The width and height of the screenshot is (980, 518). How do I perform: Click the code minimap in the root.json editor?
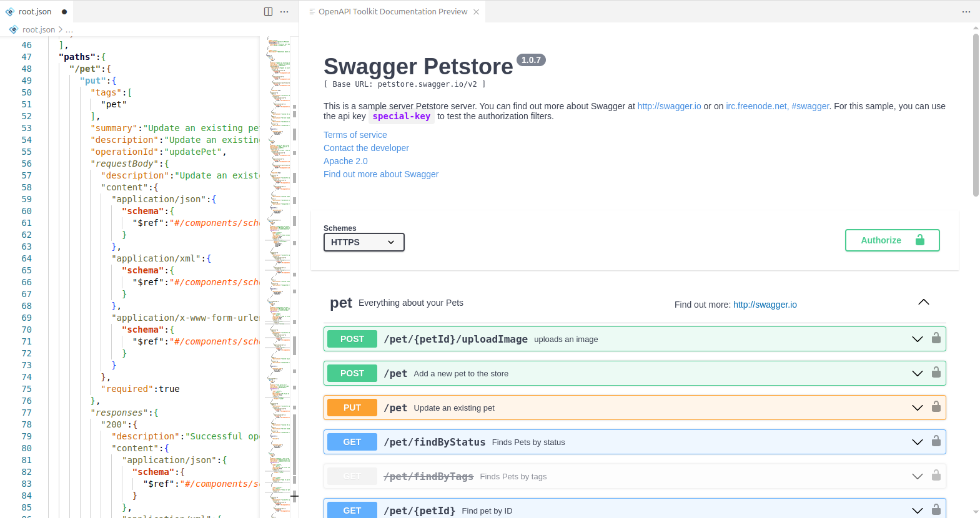[279, 277]
